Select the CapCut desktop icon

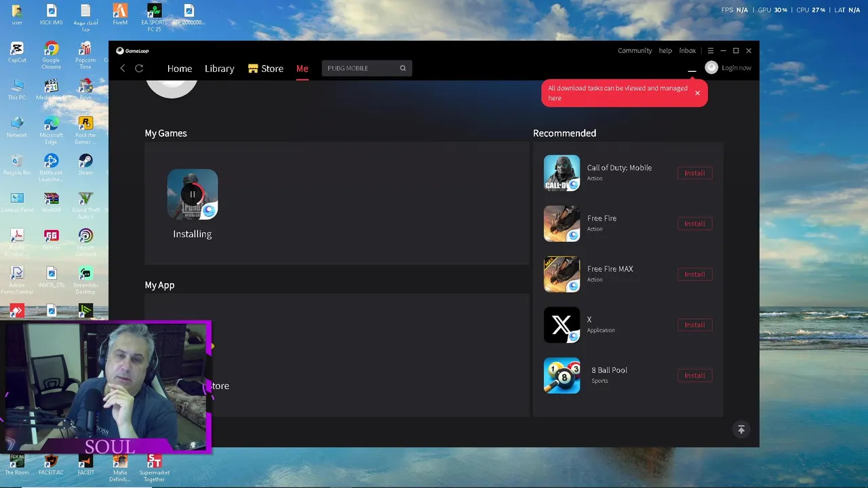[x=17, y=52]
